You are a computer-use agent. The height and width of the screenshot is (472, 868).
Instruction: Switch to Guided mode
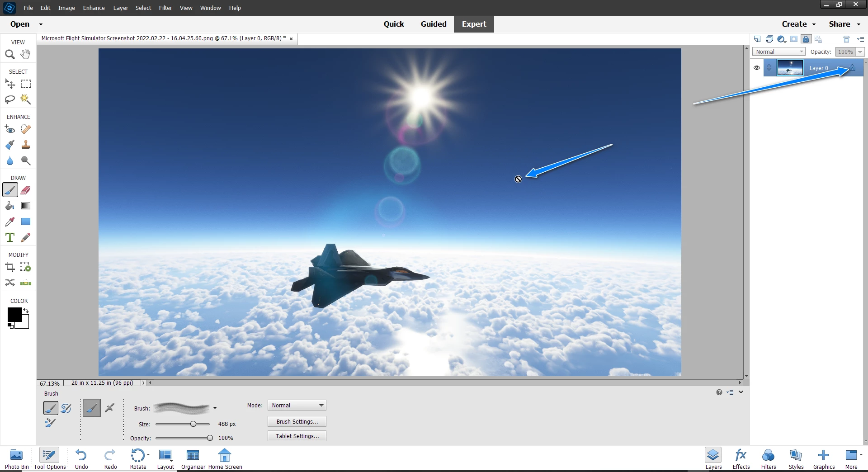click(434, 24)
